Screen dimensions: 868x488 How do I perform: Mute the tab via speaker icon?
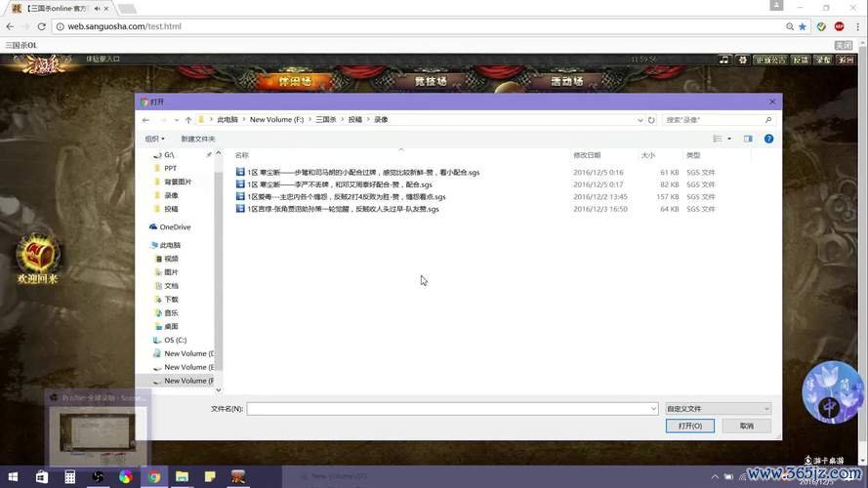[98, 9]
